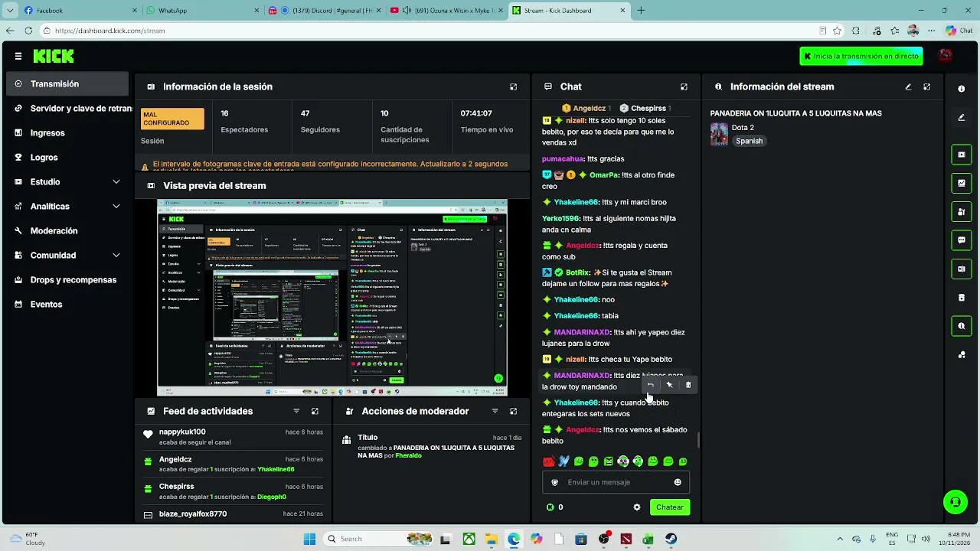Click Inicia la transmisión en directo button

[x=861, y=56]
